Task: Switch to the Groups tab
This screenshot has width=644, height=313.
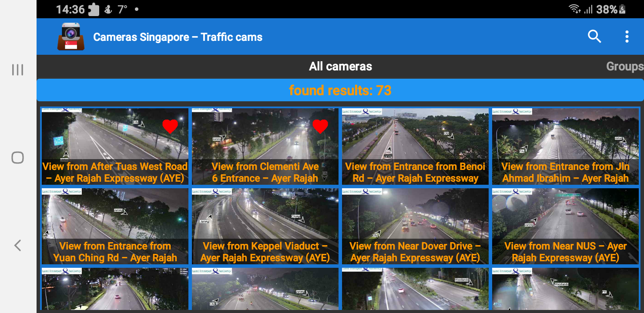Action: point(625,67)
